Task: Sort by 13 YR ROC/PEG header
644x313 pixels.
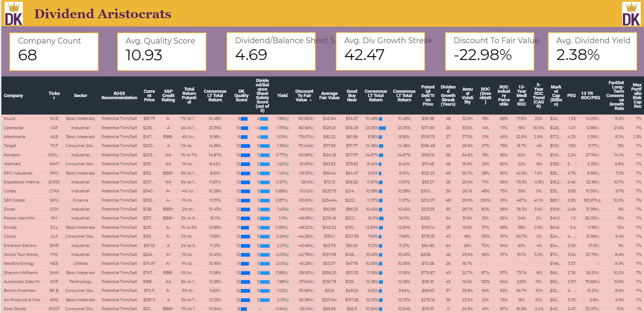Action: [x=590, y=96]
